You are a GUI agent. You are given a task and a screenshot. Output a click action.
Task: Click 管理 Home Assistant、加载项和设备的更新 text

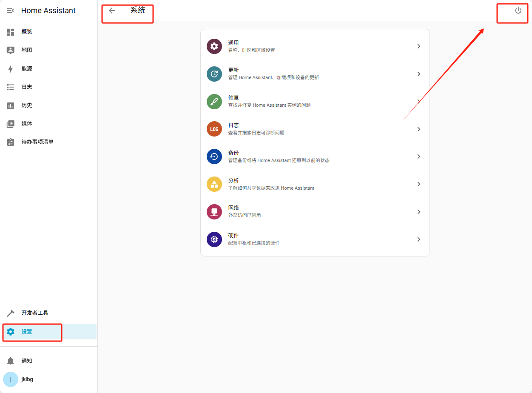tap(273, 78)
